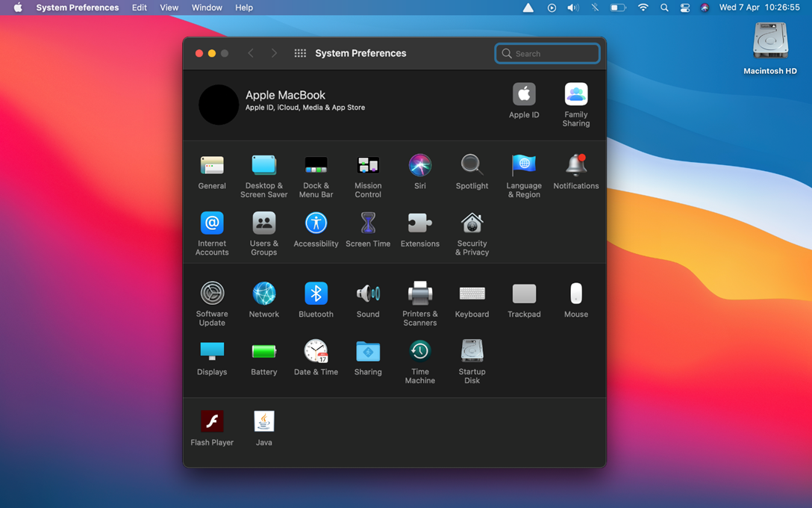Open the Accessibility pane
The image size is (812, 508).
pos(316,224)
